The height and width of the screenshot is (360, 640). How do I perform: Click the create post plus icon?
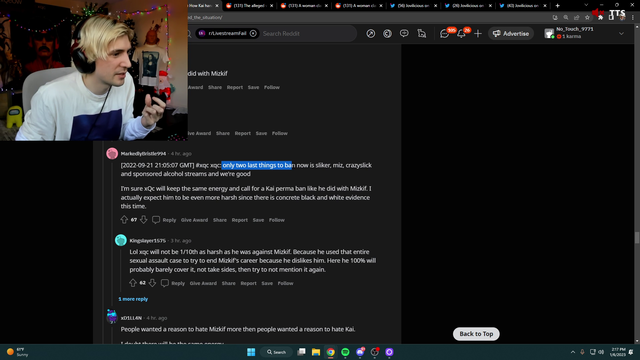click(x=478, y=33)
